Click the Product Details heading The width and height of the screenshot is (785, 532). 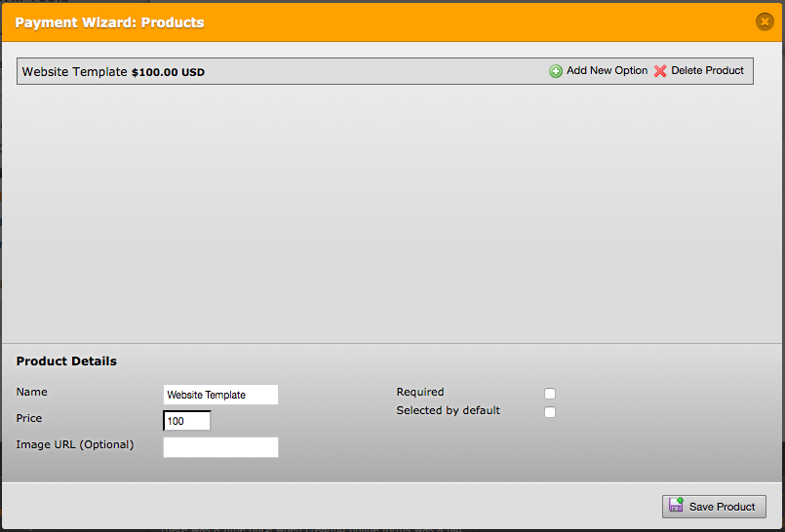[x=66, y=361]
